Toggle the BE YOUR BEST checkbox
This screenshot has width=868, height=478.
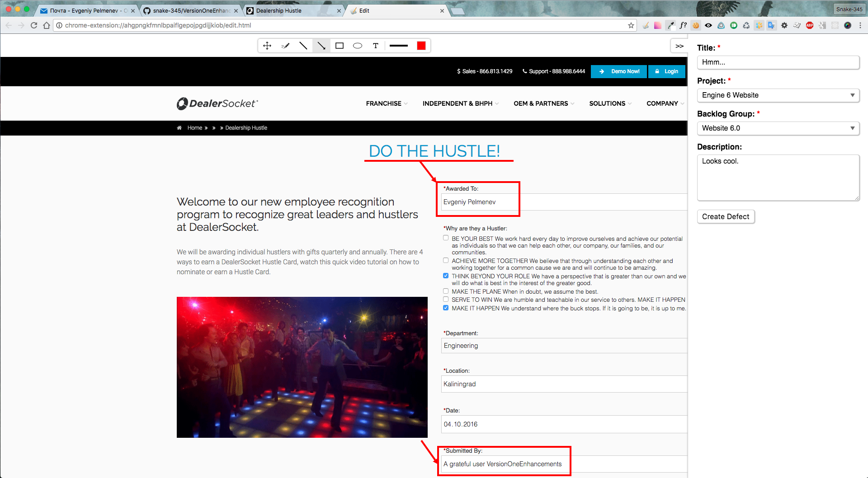[x=446, y=238]
